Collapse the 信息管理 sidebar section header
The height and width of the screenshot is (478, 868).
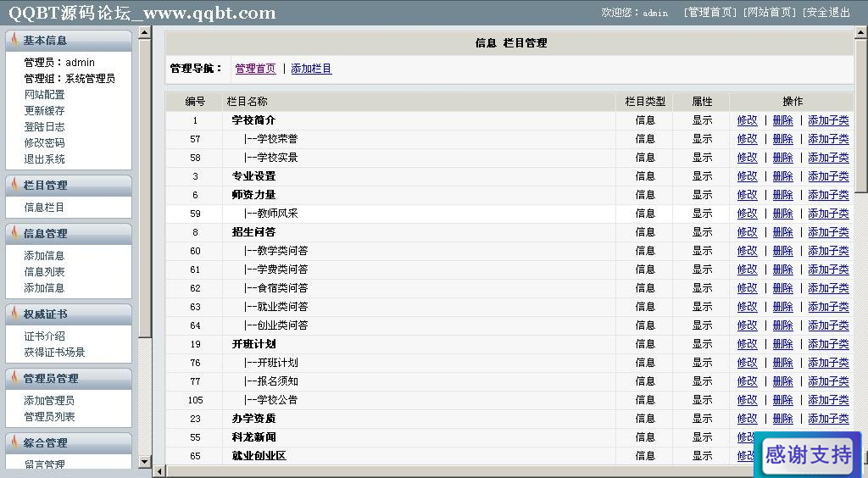click(69, 233)
